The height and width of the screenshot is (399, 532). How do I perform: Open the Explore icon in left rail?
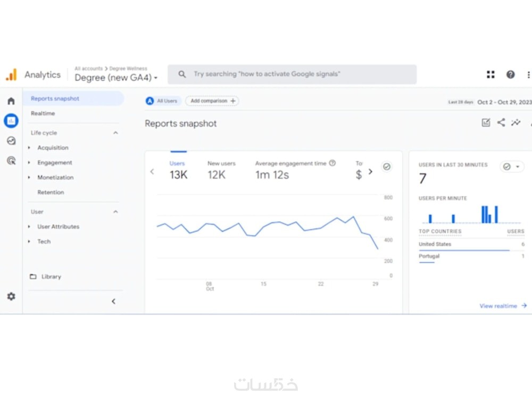[11, 140]
